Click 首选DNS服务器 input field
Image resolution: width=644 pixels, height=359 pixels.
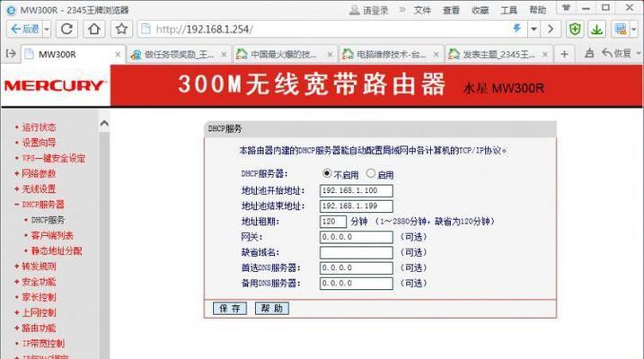(356, 268)
